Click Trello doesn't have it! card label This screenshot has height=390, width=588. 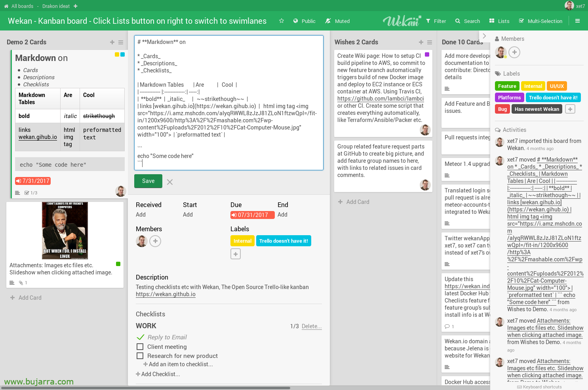point(284,241)
